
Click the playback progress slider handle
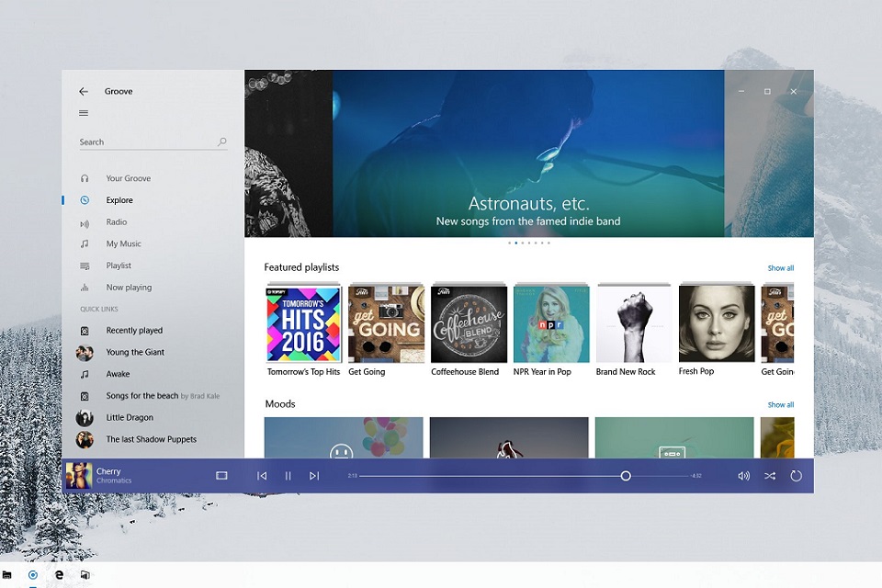626,476
